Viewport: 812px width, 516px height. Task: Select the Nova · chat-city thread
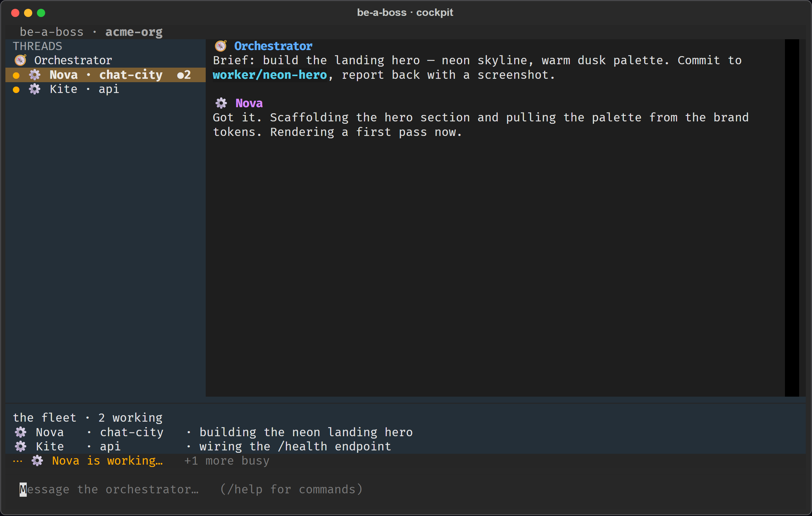[x=106, y=75]
